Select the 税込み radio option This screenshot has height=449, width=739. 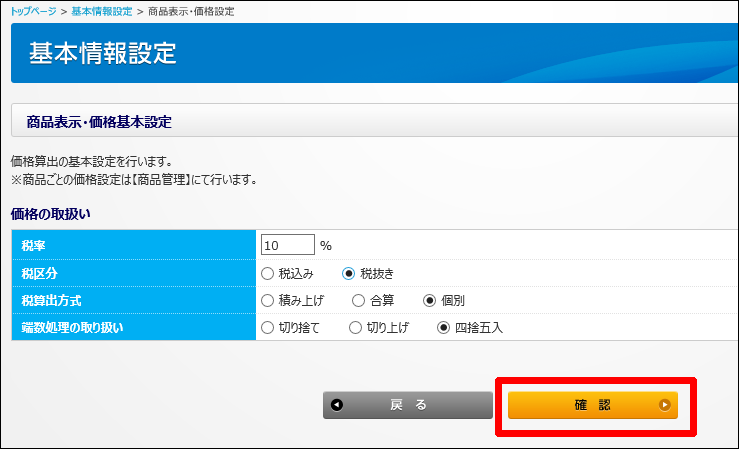coord(267,273)
